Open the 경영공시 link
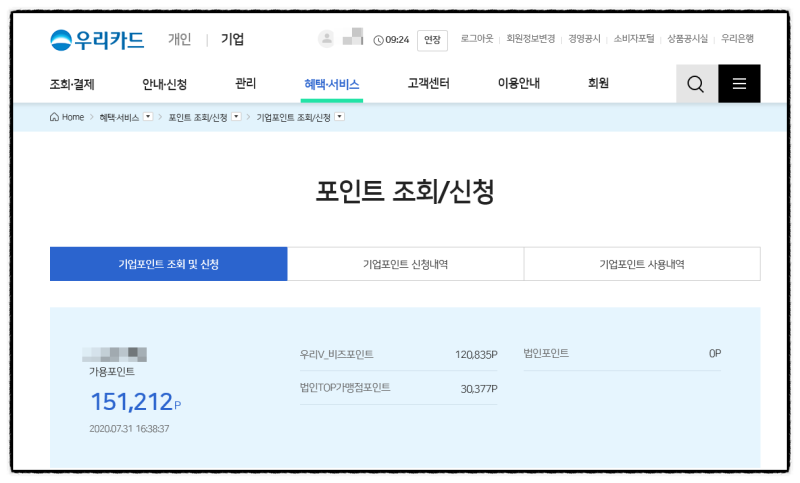Viewport: 800px width, 483px height. click(x=584, y=39)
